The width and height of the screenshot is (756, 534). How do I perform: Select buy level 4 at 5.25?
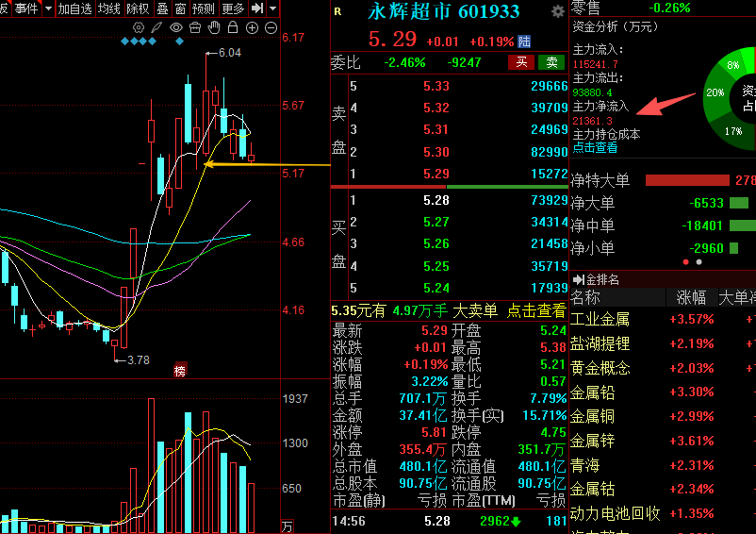[x=458, y=266]
